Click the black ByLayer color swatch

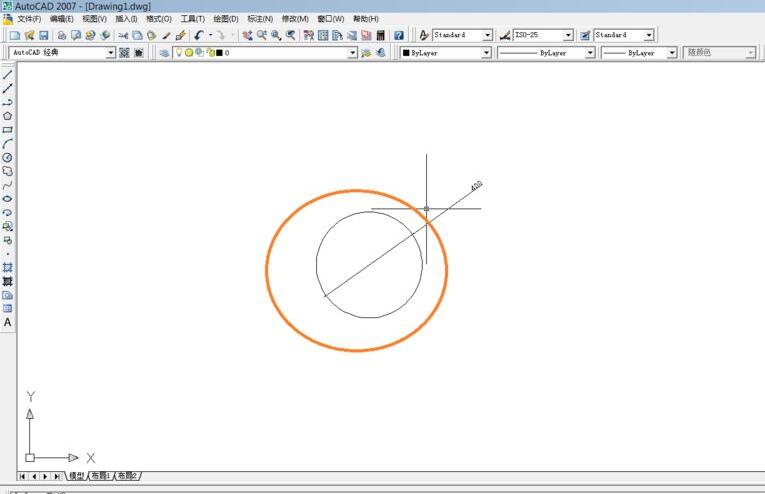pyautogui.click(x=406, y=53)
